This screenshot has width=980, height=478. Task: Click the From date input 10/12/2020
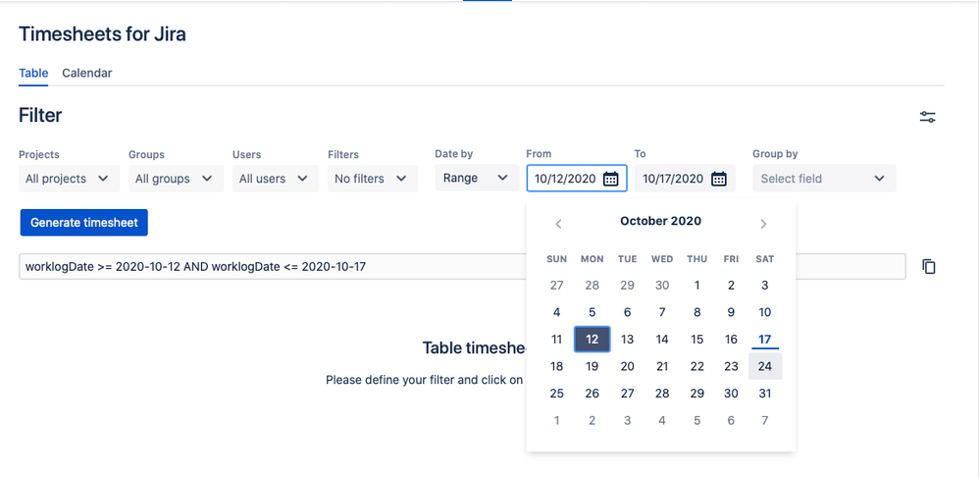pyautogui.click(x=576, y=179)
